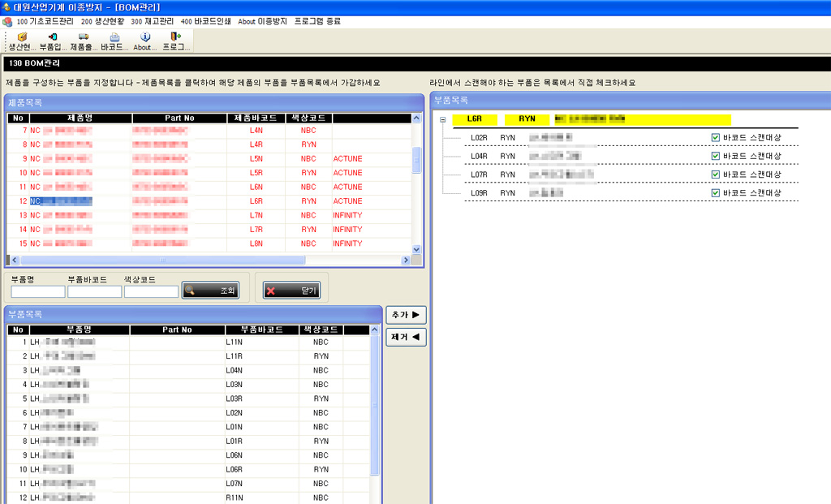Click the app icon in title bar
Image resolution: width=831 pixels, height=504 pixels.
(6, 6)
